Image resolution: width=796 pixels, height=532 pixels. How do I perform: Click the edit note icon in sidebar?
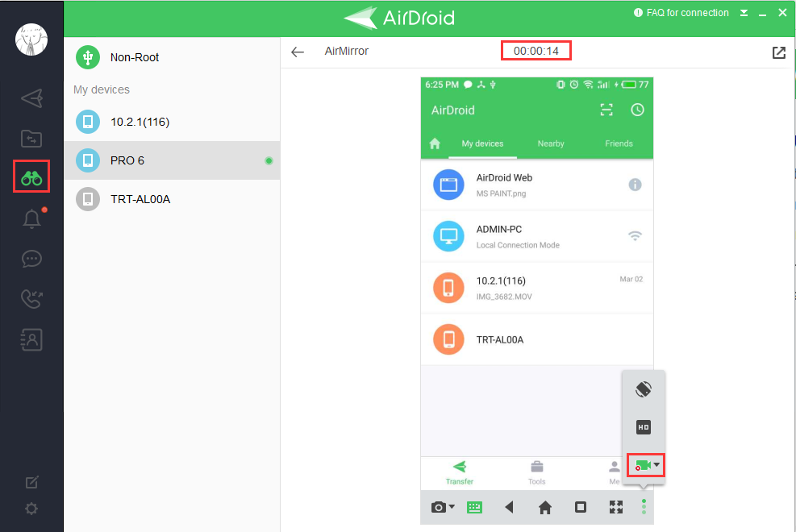coord(31,482)
